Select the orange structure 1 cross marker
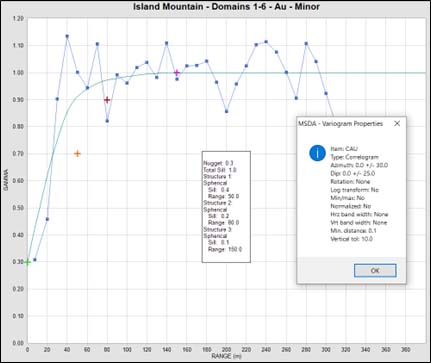 pos(77,154)
